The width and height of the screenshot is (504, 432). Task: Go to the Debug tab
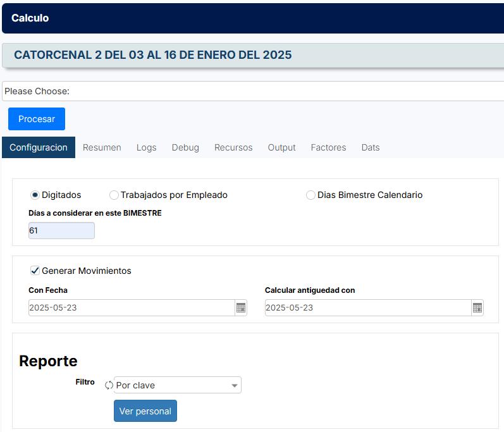point(185,147)
